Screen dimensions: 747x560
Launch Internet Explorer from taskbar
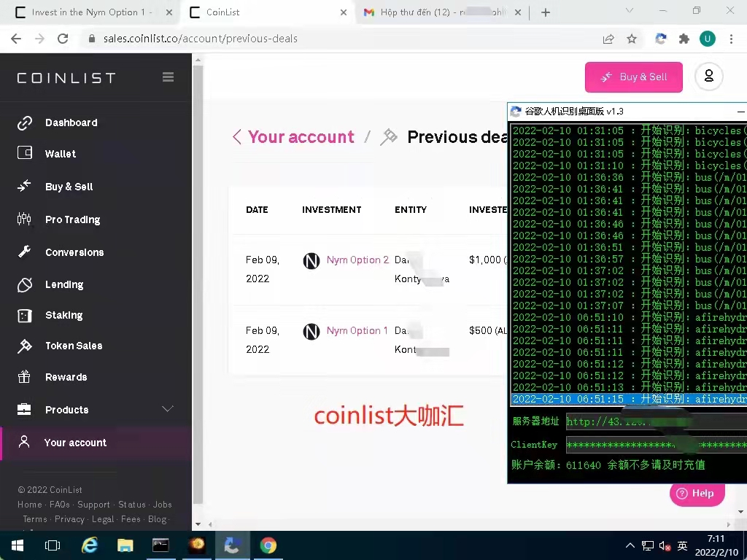pyautogui.click(x=89, y=545)
